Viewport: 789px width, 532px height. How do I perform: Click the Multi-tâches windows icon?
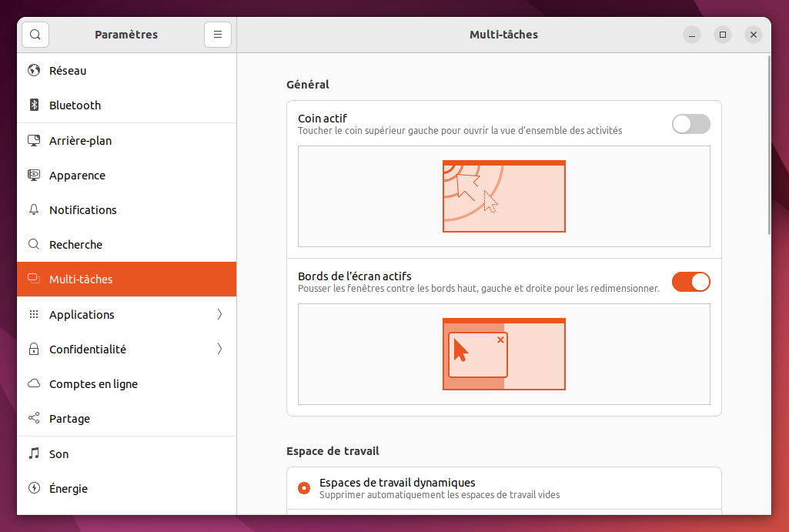(x=34, y=279)
